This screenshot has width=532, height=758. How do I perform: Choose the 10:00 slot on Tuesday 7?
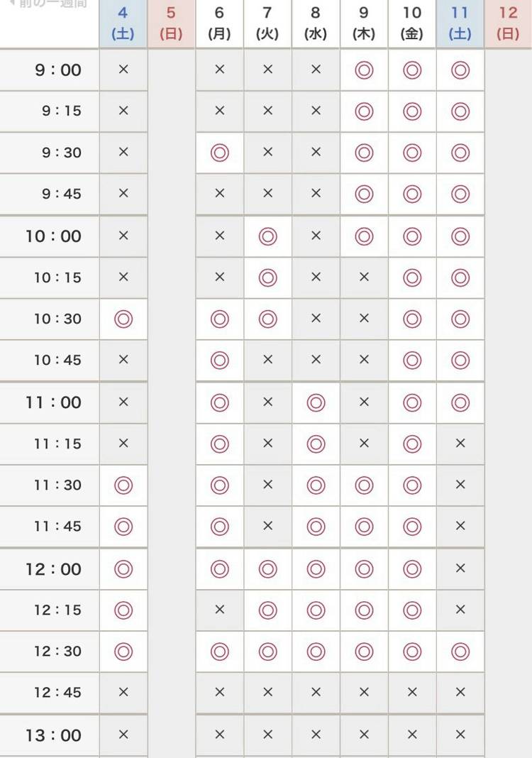pyautogui.click(x=267, y=236)
